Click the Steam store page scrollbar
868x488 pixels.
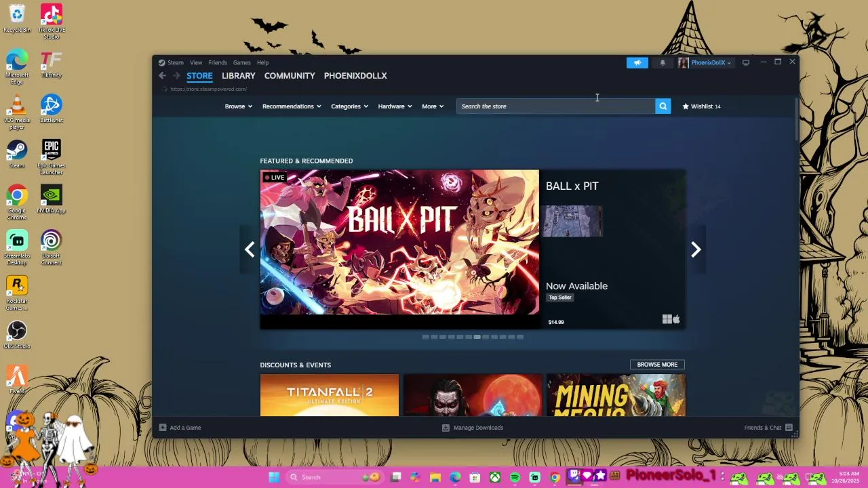(796, 119)
